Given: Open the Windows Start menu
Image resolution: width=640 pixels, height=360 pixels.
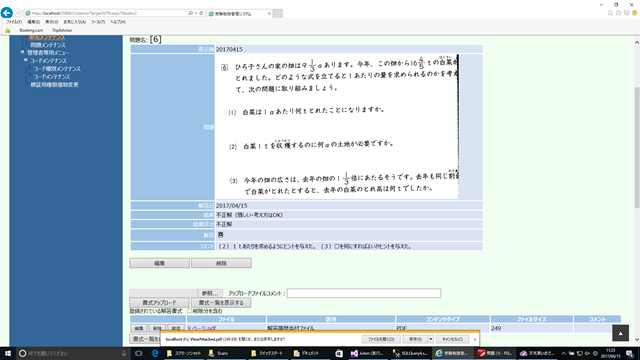Looking at the screenshot, I should 8,353.
